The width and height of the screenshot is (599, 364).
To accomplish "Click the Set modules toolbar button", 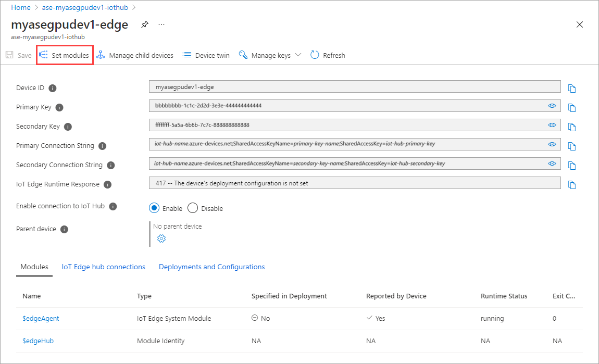I will 65,55.
